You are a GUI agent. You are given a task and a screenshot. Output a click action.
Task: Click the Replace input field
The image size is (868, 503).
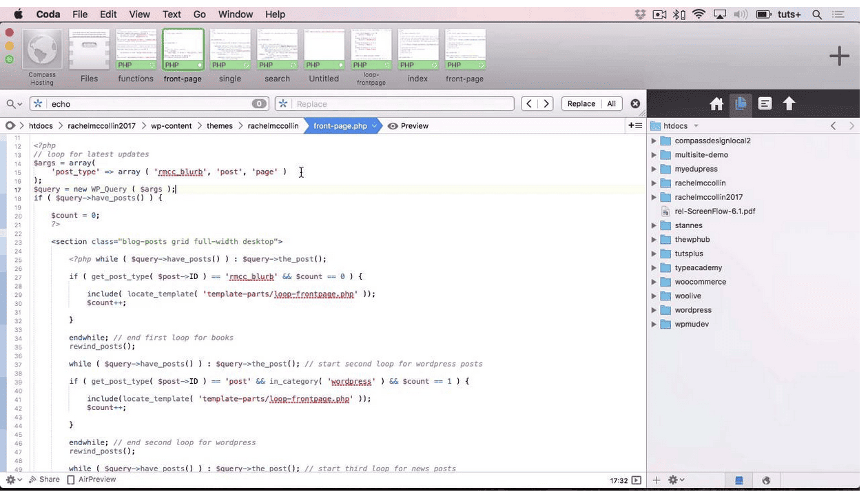coord(395,104)
